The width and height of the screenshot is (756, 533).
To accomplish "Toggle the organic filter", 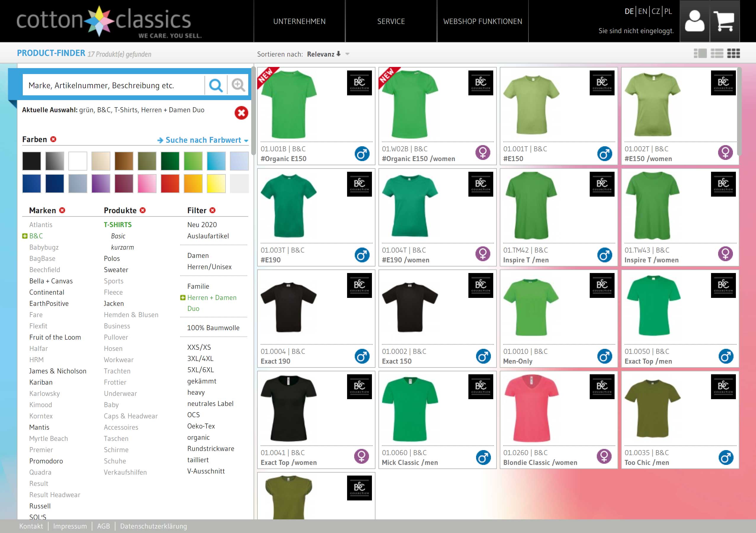I will click(198, 437).
